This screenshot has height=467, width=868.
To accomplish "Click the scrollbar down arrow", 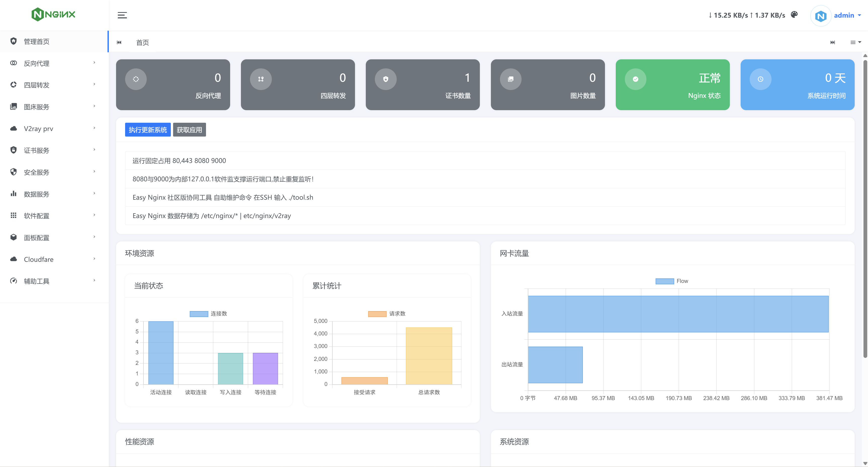I will 865,464.
